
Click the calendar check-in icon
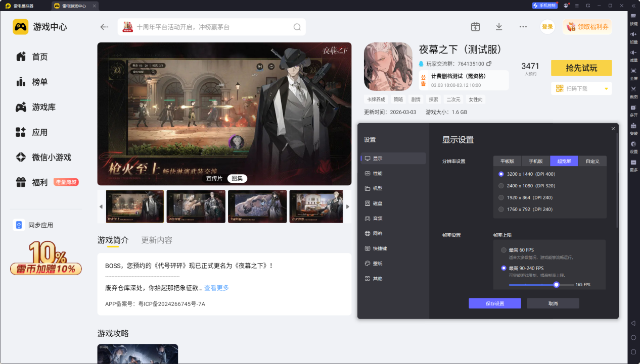(x=475, y=27)
